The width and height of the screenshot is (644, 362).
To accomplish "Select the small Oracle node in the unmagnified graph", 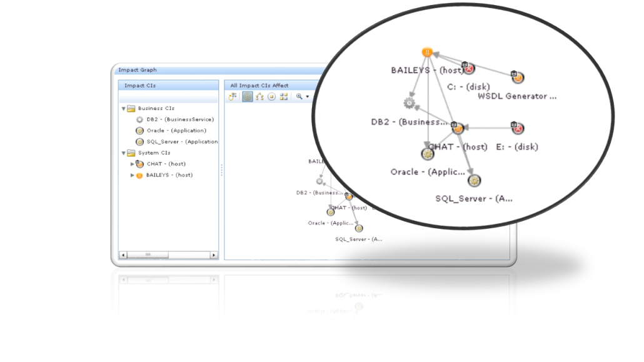I will (331, 212).
